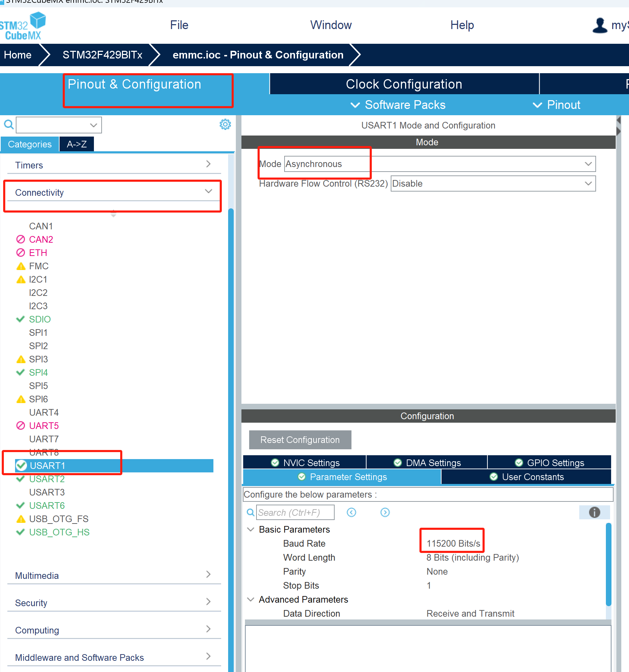The height and width of the screenshot is (672, 629).
Task: Click the SPI6 warning triangle icon
Action: coord(21,399)
